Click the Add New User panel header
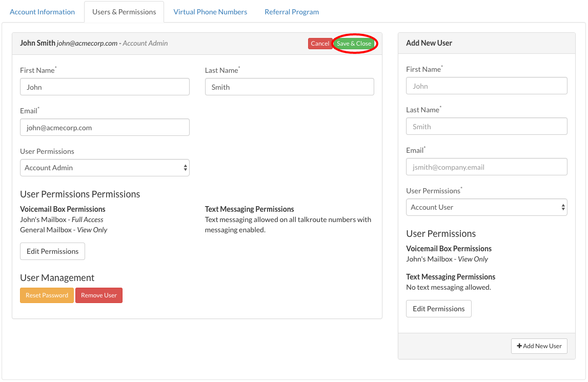 click(486, 43)
